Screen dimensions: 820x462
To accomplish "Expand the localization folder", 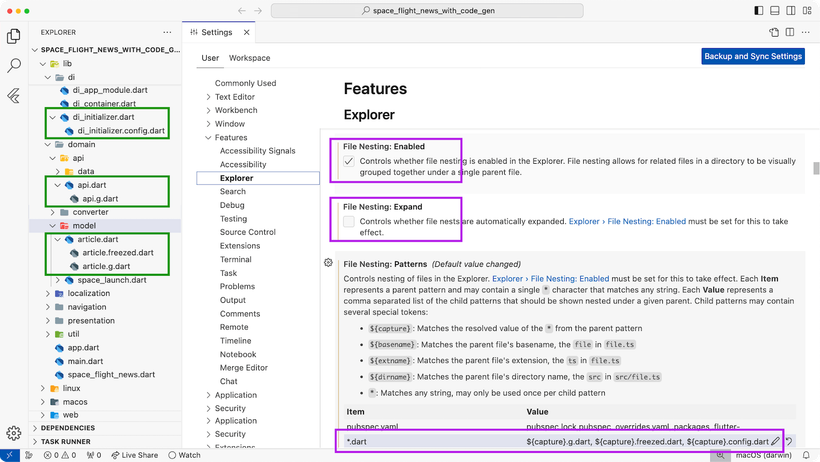I will [48, 294].
